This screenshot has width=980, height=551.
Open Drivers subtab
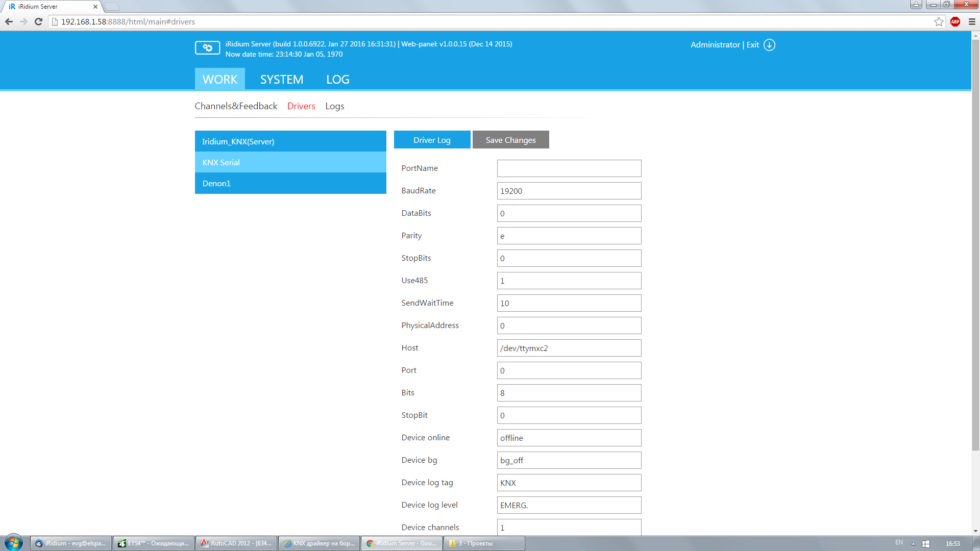point(301,106)
